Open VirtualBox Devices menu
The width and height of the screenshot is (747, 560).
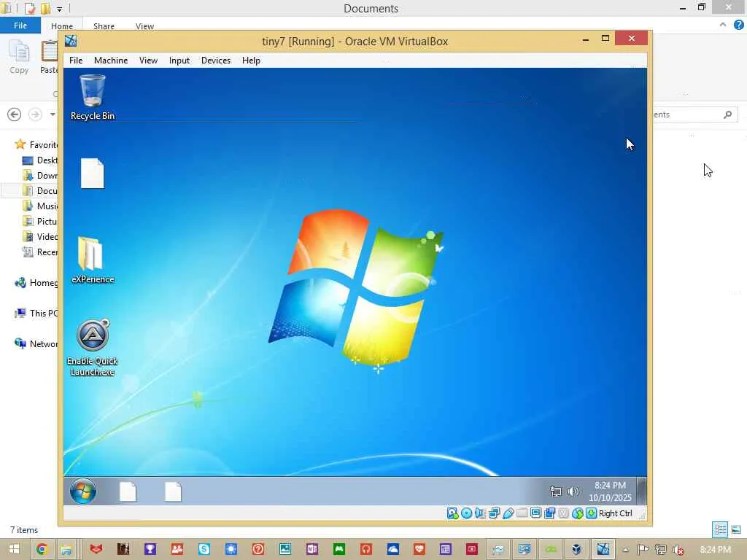pyautogui.click(x=216, y=61)
